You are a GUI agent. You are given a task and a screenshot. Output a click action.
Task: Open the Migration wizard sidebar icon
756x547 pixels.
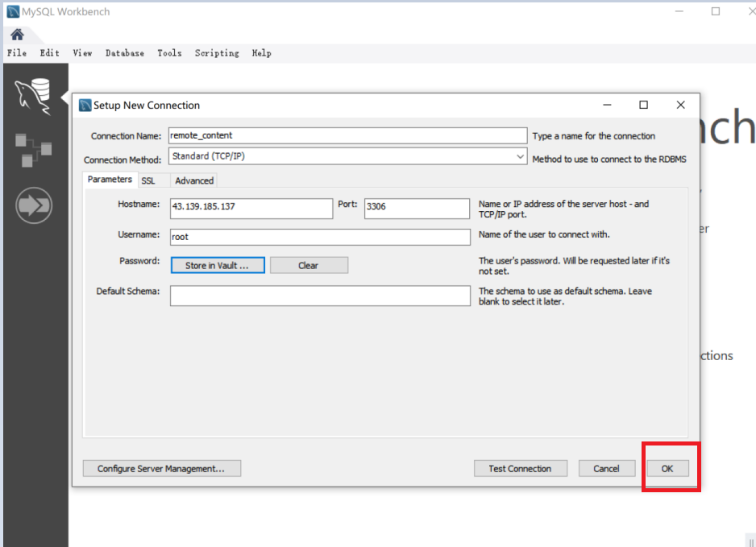34,205
